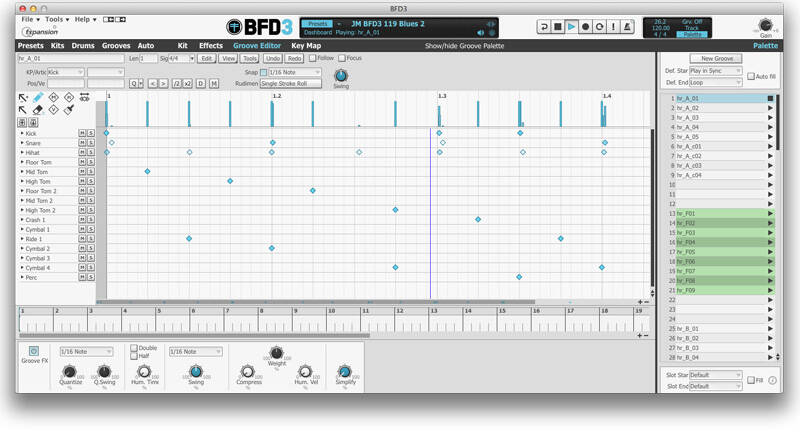The height and width of the screenshot is (435, 800).
Task: Choose the upper arrow selection tool
Action: click(22, 97)
